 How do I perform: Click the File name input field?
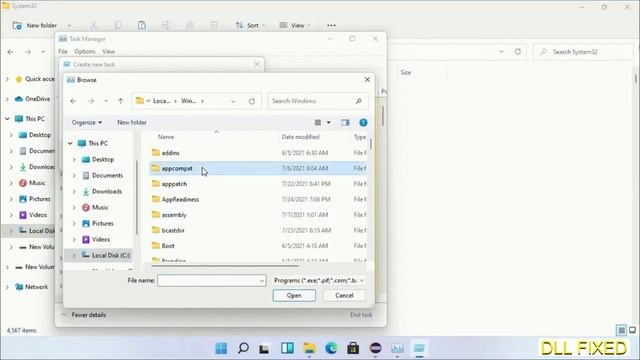pyautogui.click(x=208, y=280)
